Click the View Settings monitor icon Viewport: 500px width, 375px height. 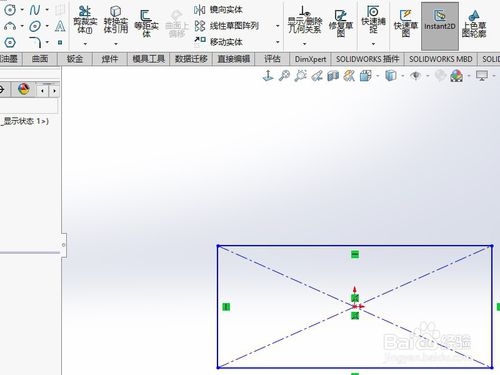point(482,76)
